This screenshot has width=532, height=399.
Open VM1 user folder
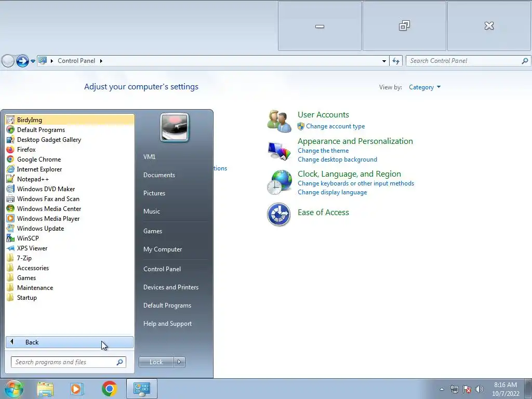pos(149,156)
